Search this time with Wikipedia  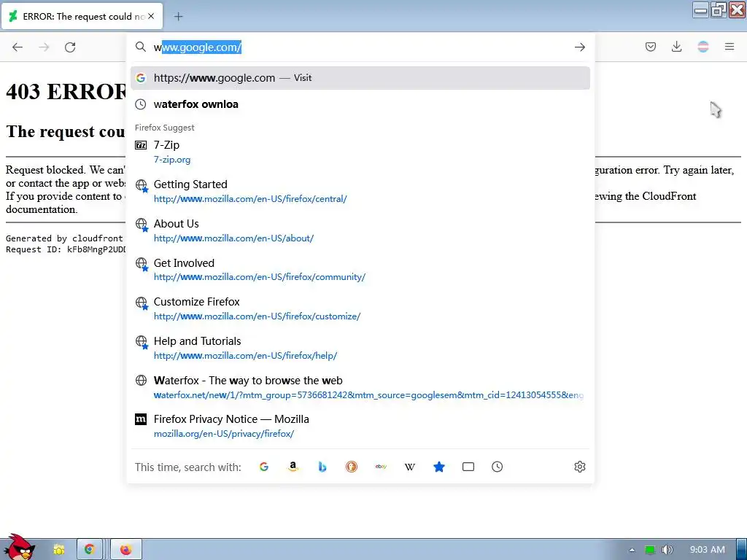[x=410, y=467]
